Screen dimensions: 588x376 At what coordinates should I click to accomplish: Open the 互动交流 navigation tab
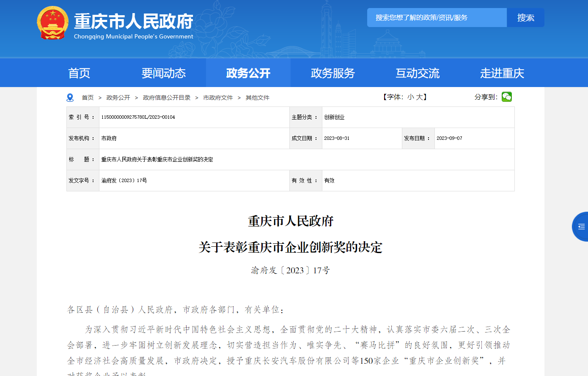[x=418, y=73]
